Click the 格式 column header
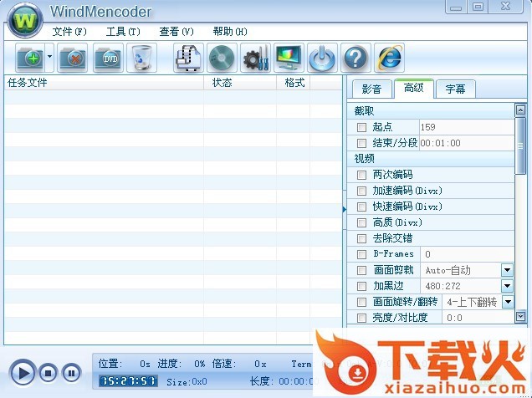Viewport: 532px width, 398px height. point(293,83)
